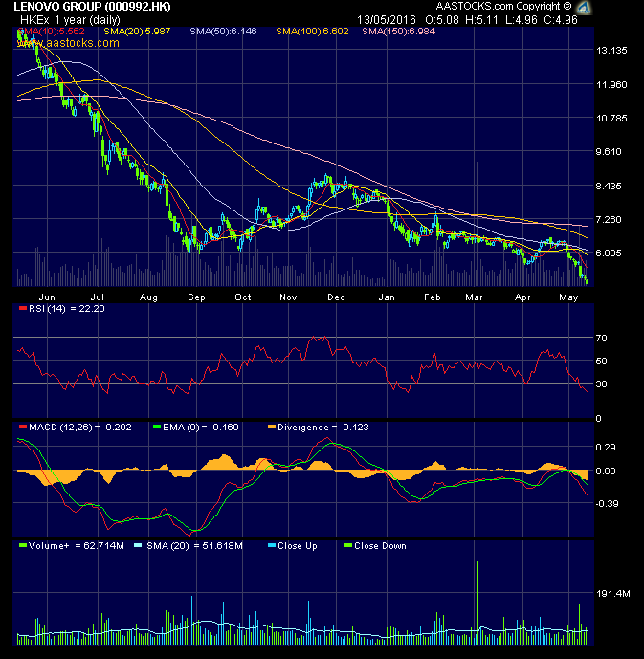Click the AASTOCKS.com Copyright text

click(503, 7)
